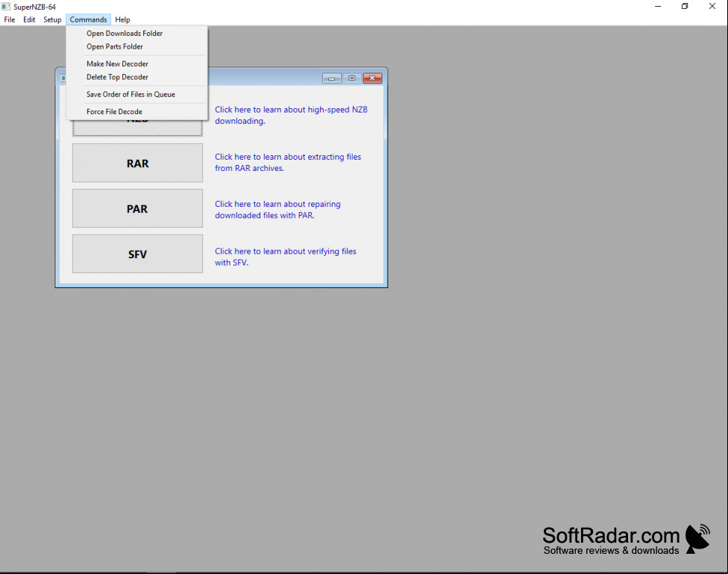
Task: Open link about verifying files with SFV
Action: click(286, 257)
